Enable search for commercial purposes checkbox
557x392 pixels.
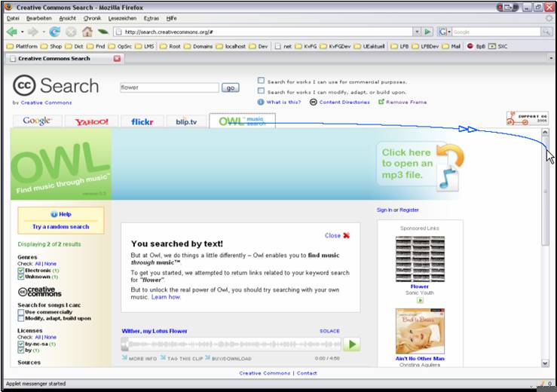click(x=261, y=81)
